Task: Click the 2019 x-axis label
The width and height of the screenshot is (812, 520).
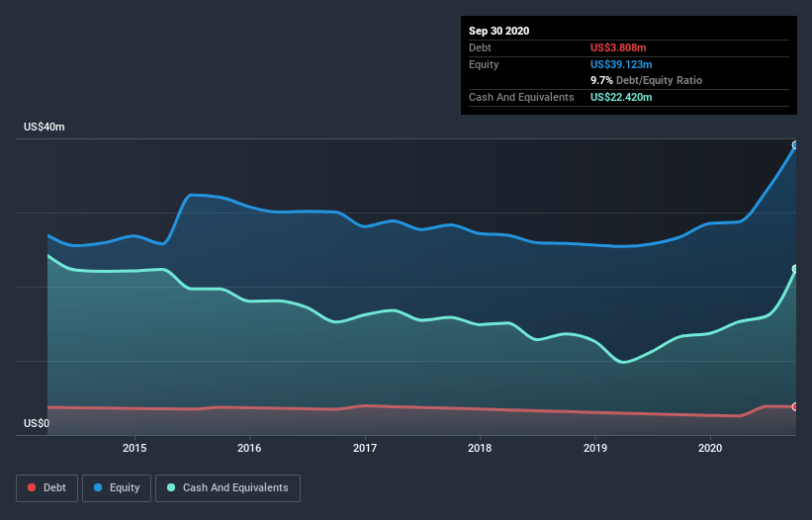Action: click(595, 448)
